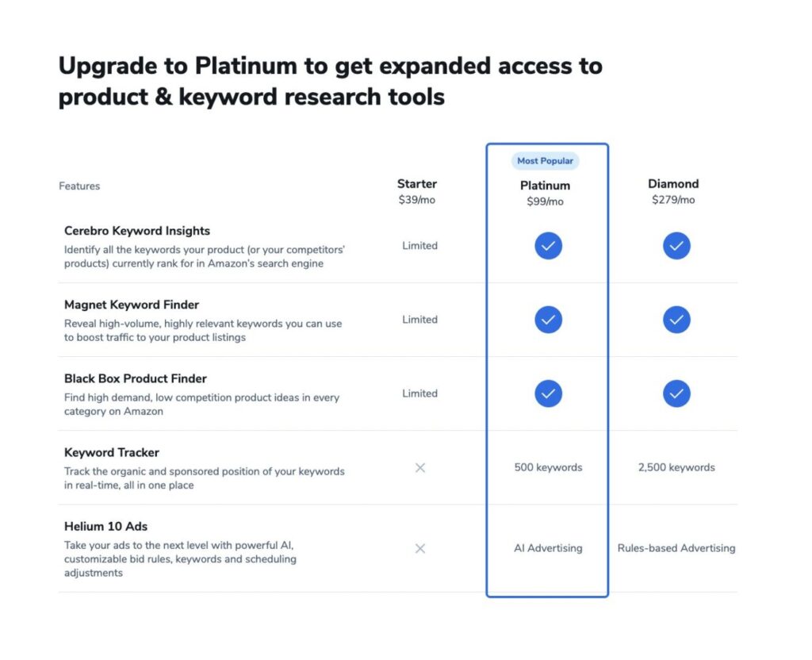Click the Helium 10 Ads title

pos(106,526)
